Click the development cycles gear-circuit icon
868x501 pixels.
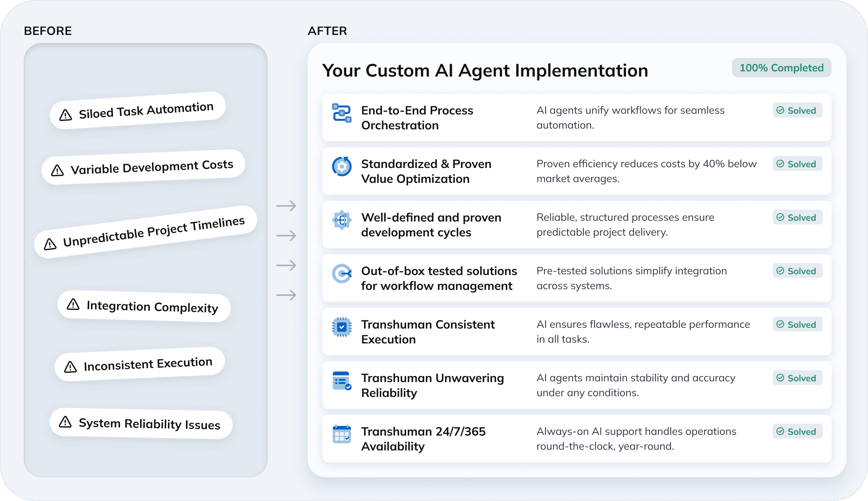pos(341,220)
